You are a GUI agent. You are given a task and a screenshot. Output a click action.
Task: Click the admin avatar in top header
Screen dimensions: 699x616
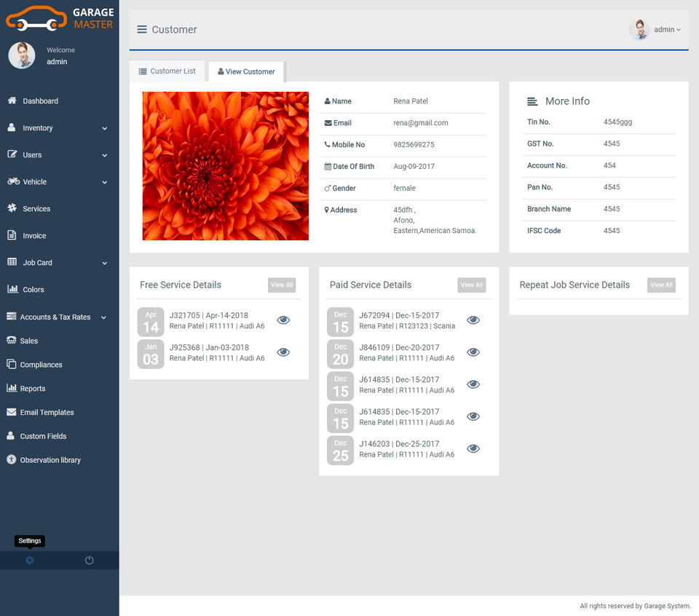tap(640, 29)
